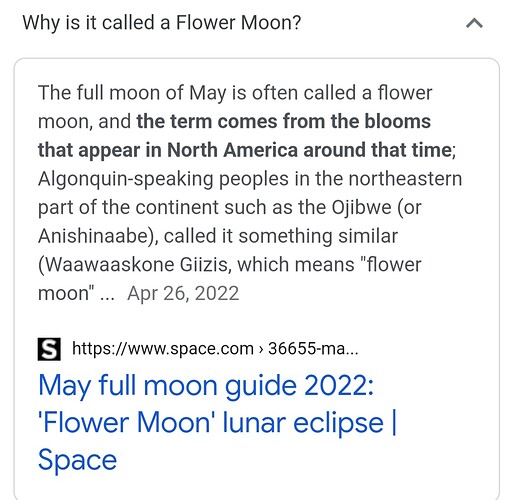Image resolution: width=505 pixels, height=500 pixels.
Task: Click the phrase 'which means "flower'
Action: point(329,265)
